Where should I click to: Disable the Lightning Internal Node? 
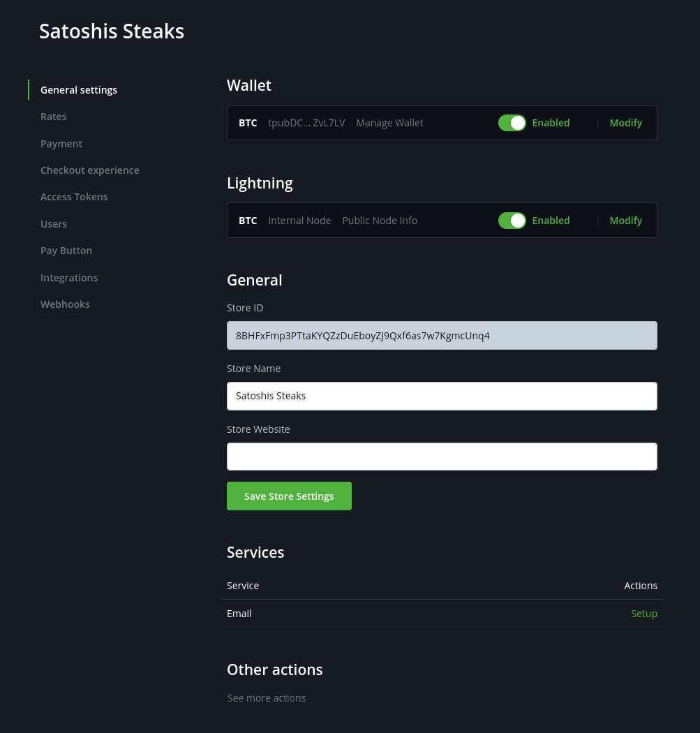(512, 220)
